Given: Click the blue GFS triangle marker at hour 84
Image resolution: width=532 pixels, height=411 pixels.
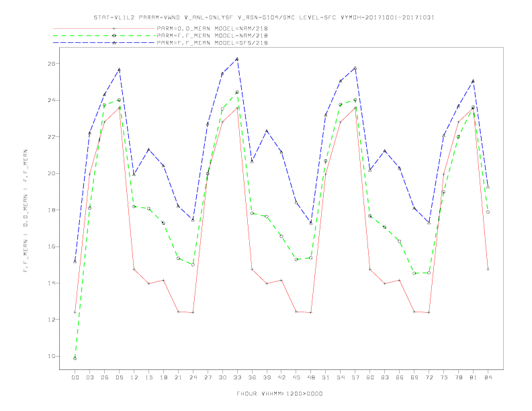Looking at the screenshot, I should click(488, 187).
